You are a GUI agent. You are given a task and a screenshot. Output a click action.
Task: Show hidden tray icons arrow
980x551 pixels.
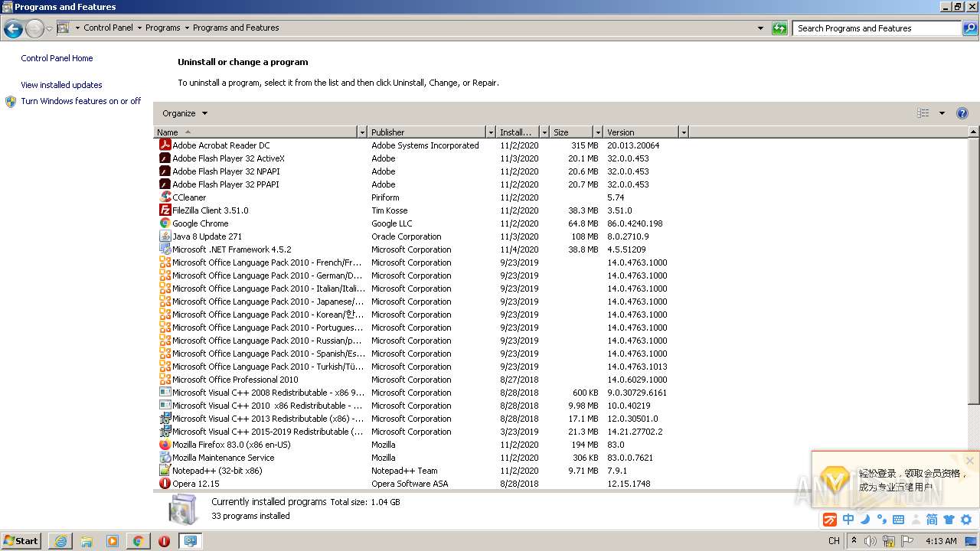[x=854, y=541]
